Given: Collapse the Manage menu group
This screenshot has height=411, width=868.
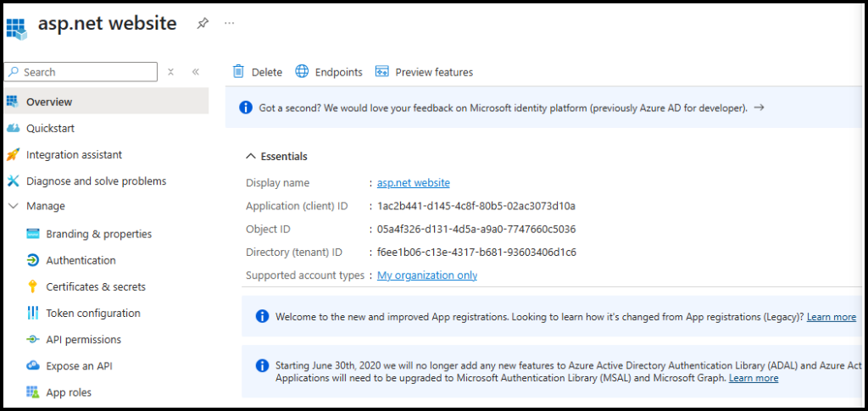Looking at the screenshot, I should pos(13,206).
